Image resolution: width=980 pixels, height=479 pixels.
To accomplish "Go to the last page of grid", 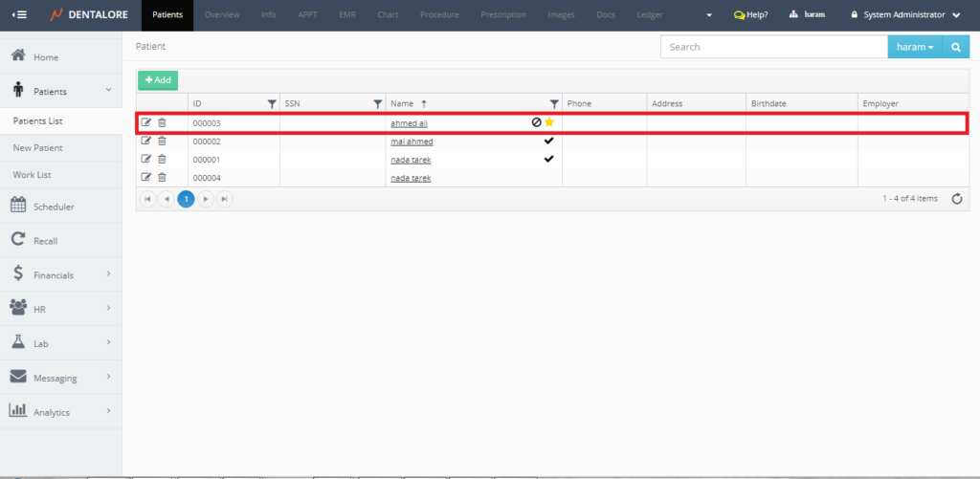I will (224, 199).
